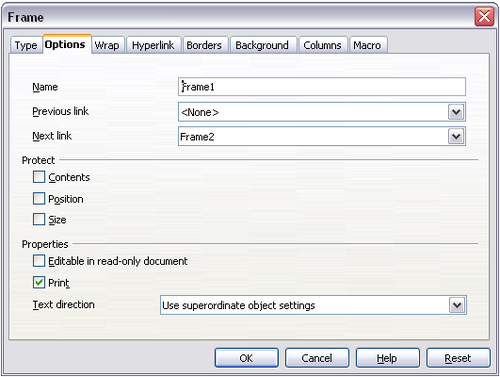Open Text direction combo box
This screenshot has width=500, height=377.
[x=313, y=305]
